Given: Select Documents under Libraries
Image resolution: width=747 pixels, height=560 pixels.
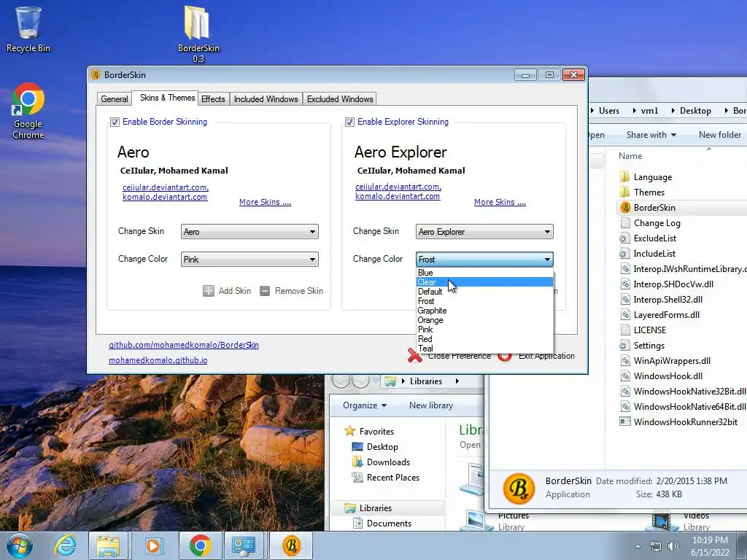Looking at the screenshot, I should (389, 523).
